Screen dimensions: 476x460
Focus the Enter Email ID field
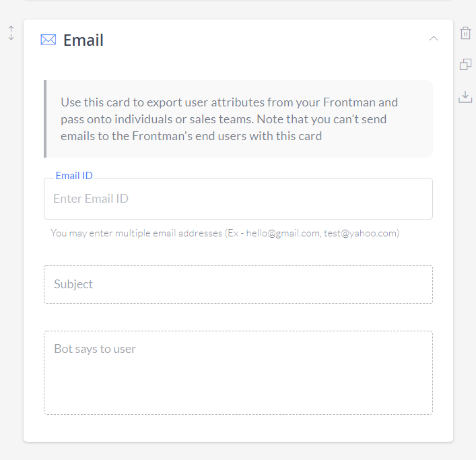pos(238,199)
